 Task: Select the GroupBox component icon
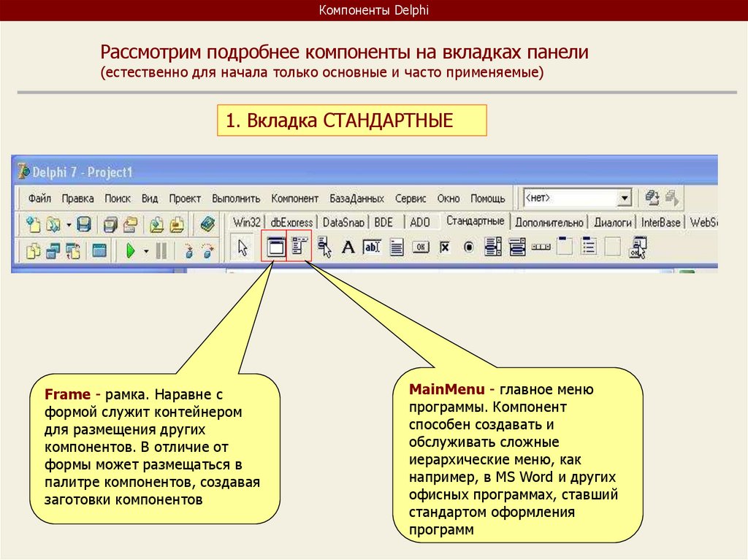565,246
